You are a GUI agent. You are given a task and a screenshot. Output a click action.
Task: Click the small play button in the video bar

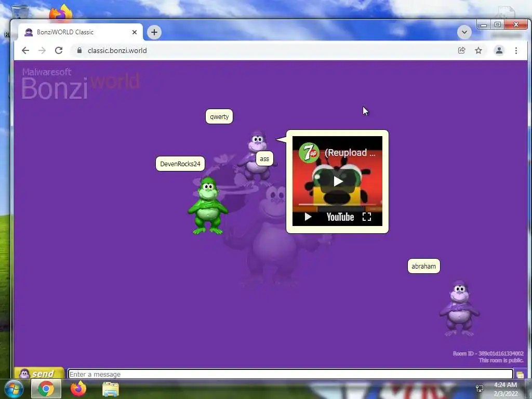(x=308, y=217)
